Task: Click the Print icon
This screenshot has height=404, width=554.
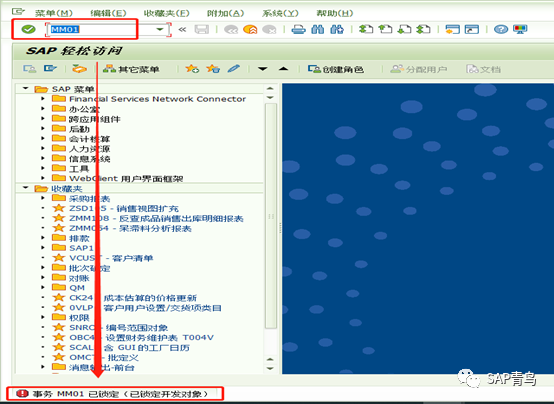Action: 299,29
